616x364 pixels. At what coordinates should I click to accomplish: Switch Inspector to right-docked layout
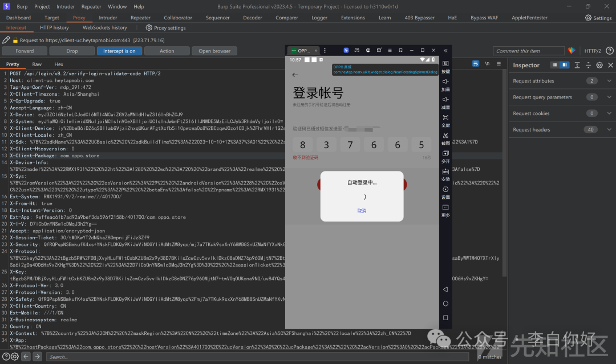pos(565,65)
